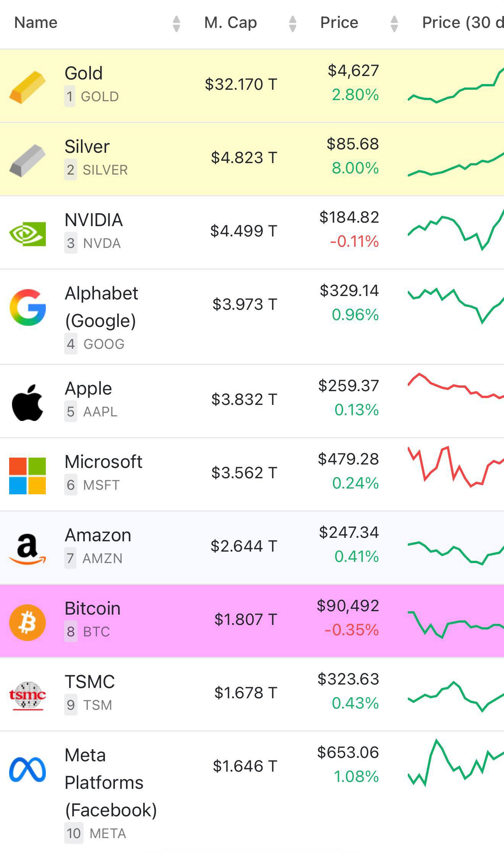The width and height of the screenshot is (504, 853).
Task: Click the Microsoft four-square logo
Action: point(27,476)
